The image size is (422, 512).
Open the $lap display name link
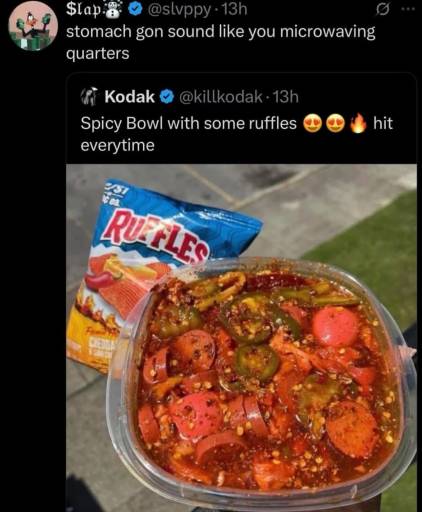point(84,10)
